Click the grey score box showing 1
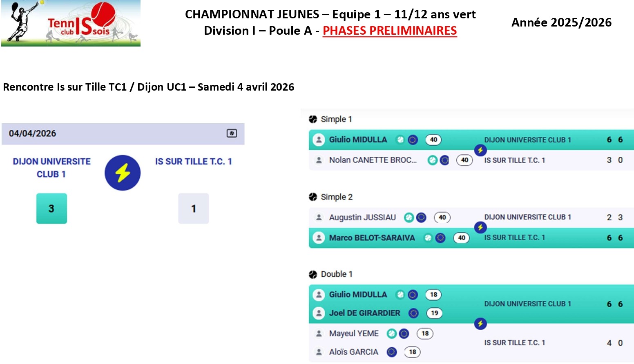 tap(193, 209)
